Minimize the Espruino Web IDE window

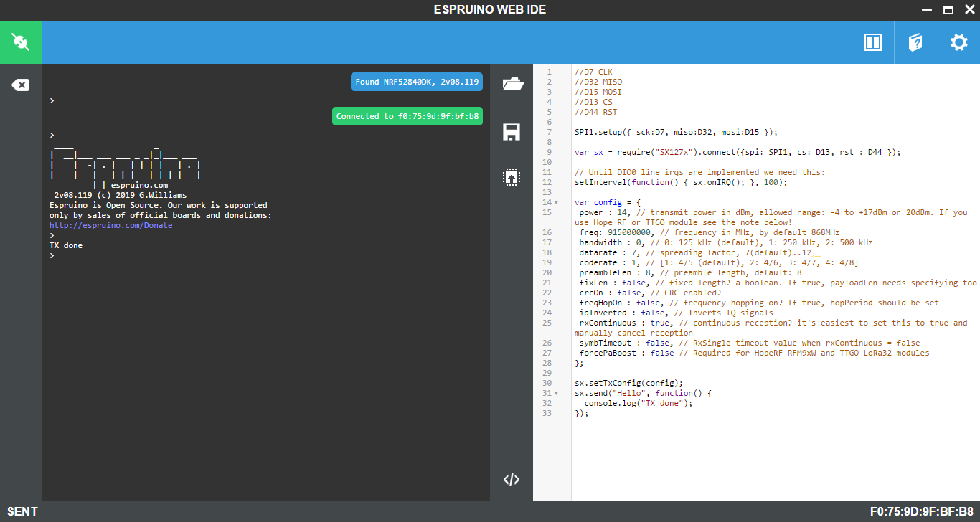coord(928,10)
